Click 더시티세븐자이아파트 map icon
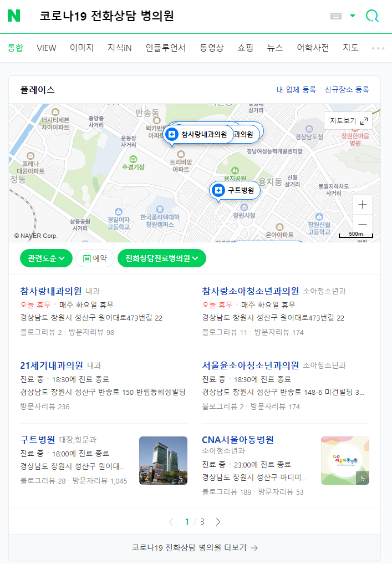 click(55, 112)
